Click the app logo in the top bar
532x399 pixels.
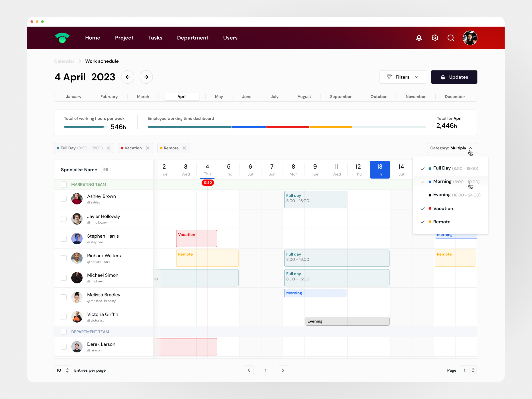tap(62, 38)
